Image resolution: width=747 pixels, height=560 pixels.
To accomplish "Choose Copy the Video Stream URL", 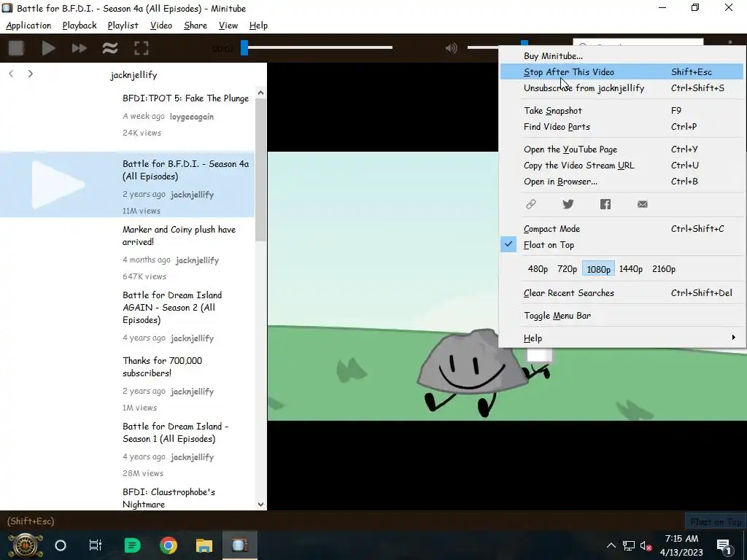I will (622, 166).
